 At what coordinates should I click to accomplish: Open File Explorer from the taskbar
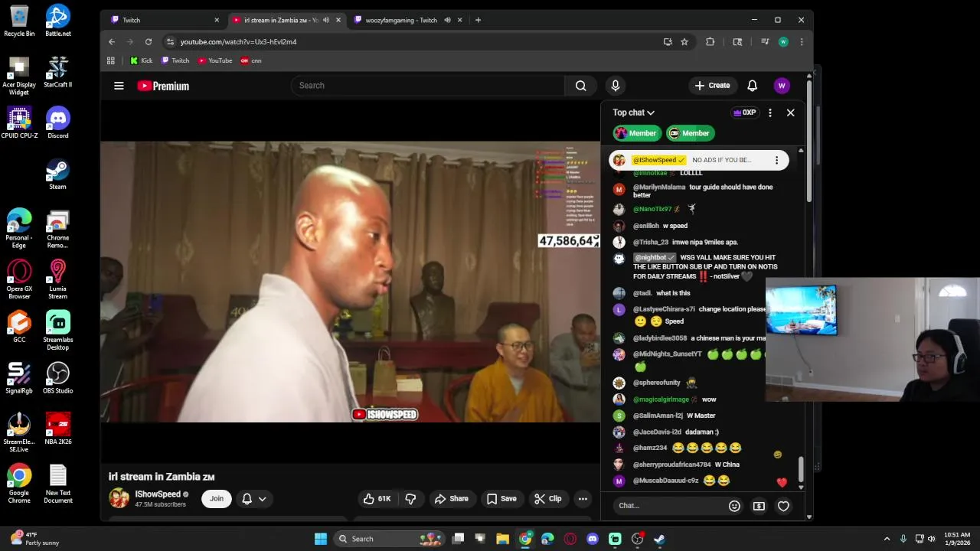point(503,539)
